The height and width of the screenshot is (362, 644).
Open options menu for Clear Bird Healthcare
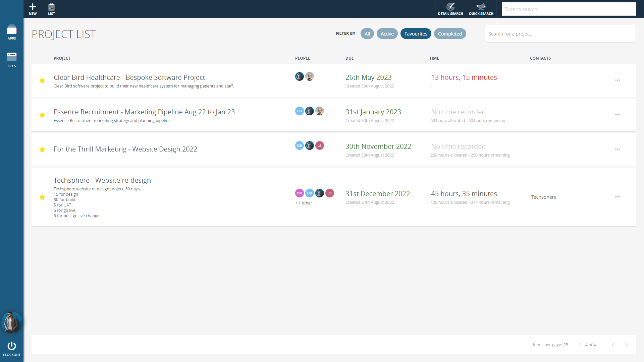(617, 80)
